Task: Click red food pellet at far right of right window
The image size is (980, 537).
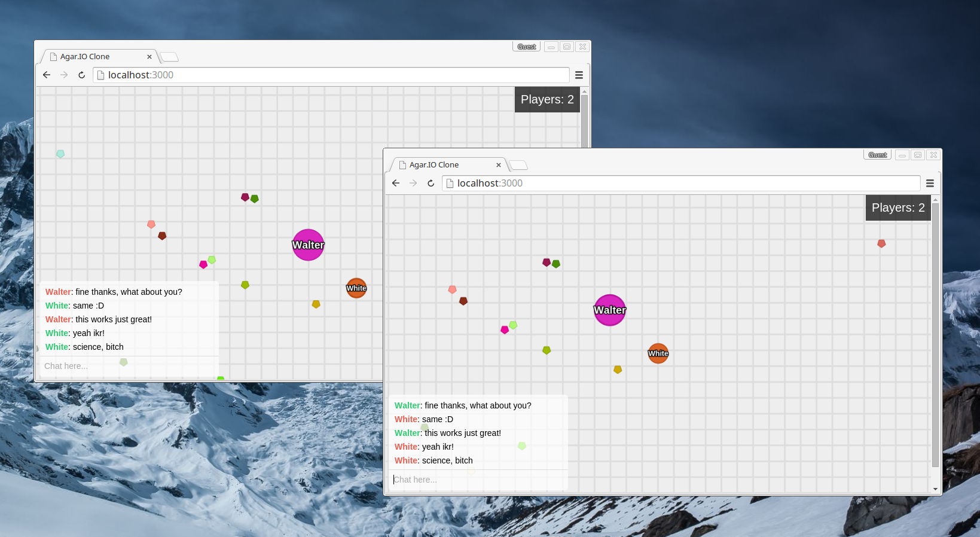Action: coord(881,243)
